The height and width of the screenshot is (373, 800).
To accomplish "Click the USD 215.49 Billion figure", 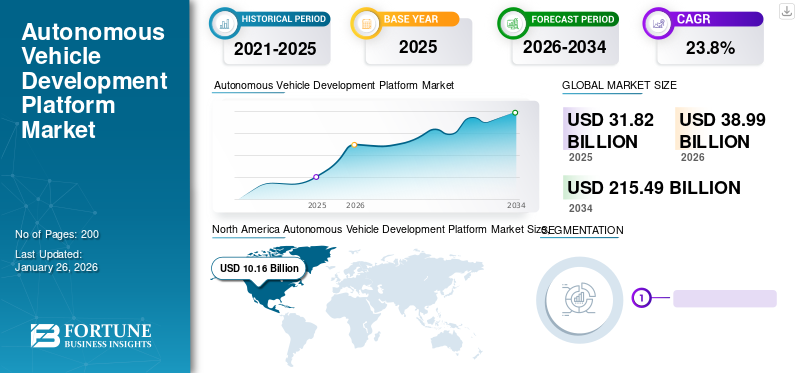I will (x=654, y=188).
